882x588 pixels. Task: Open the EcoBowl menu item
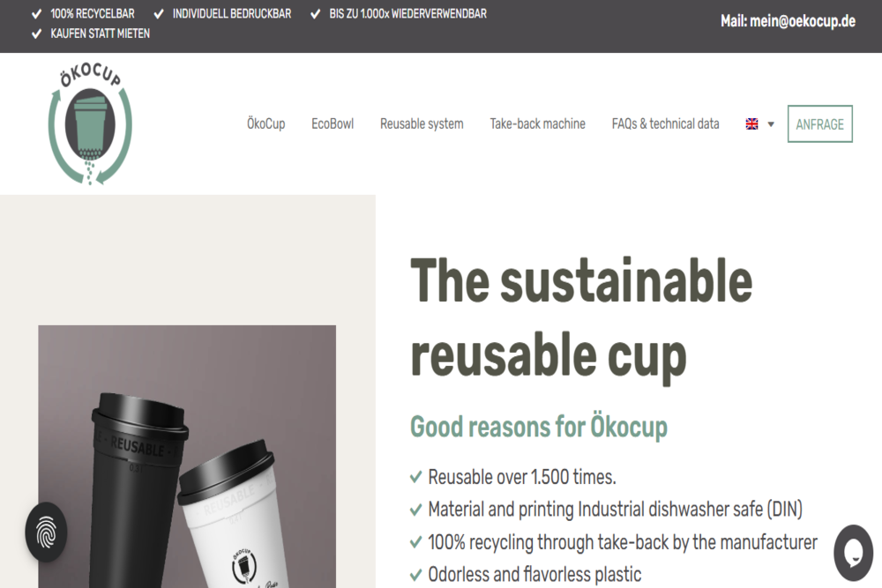pyautogui.click(x=333, y=123)
